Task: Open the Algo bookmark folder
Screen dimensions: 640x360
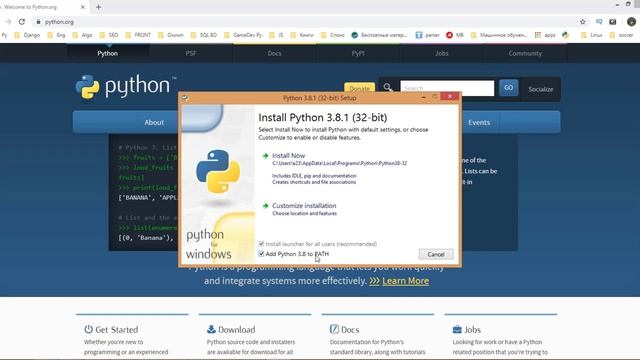Action: (x=82, y=35)
